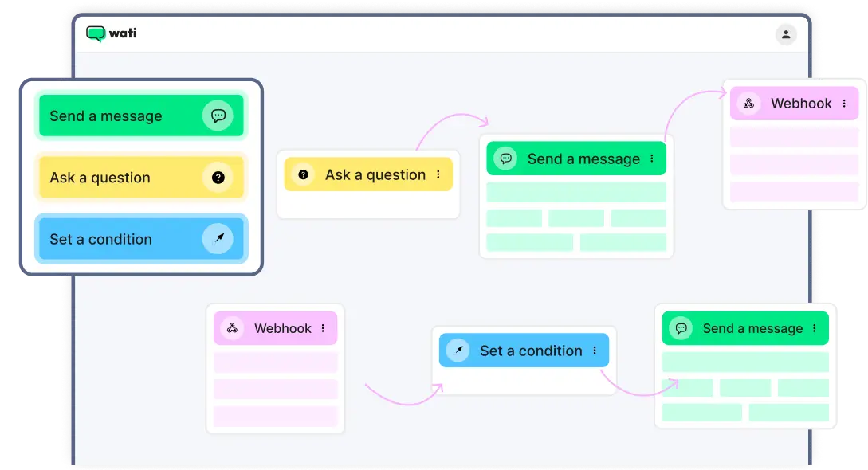Image resolution: width=868 pixels, height=470 pixels.
Task: Open options menu of canvas Set a condition node
Action: pyautogui.click(x=595, y=350)
